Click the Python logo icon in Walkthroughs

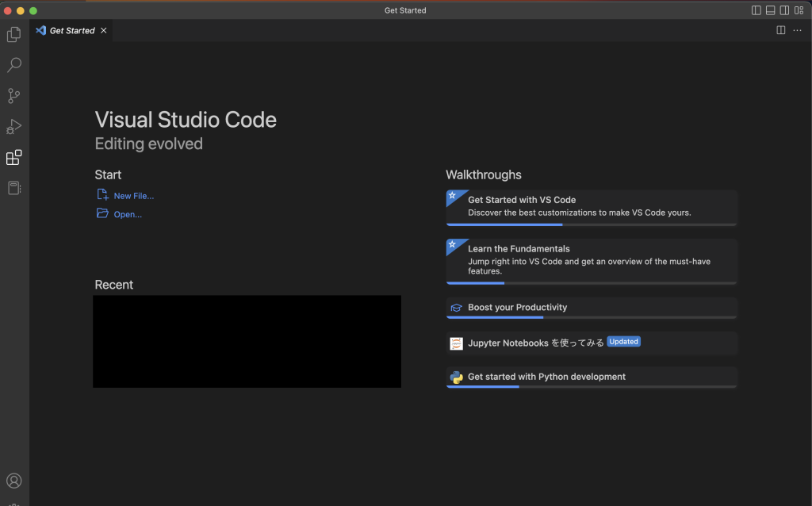click(x=456, y=377)
